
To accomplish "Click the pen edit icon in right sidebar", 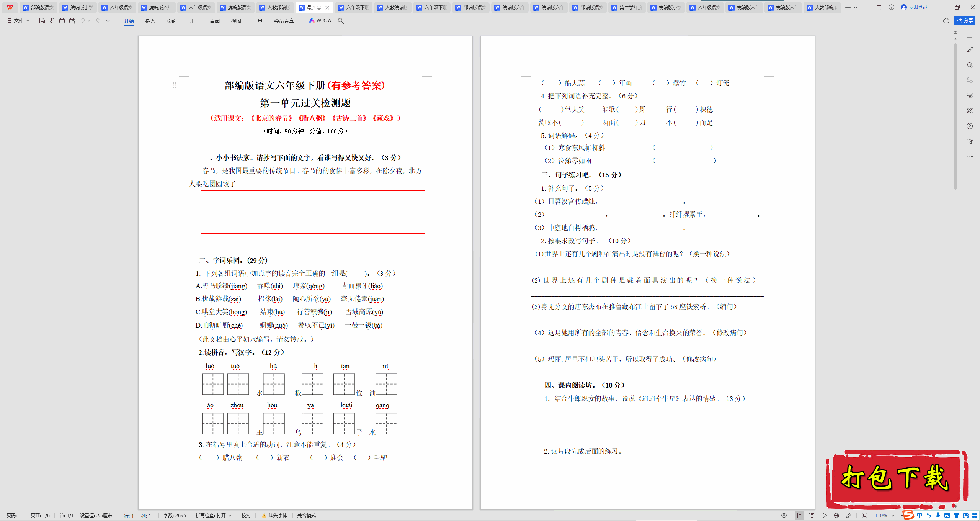I will [x=970, y=50].
